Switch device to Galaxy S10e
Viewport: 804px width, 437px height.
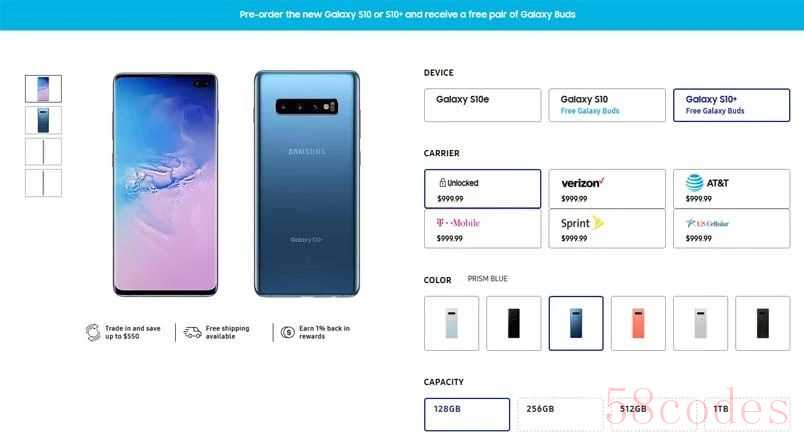[483, 105]
